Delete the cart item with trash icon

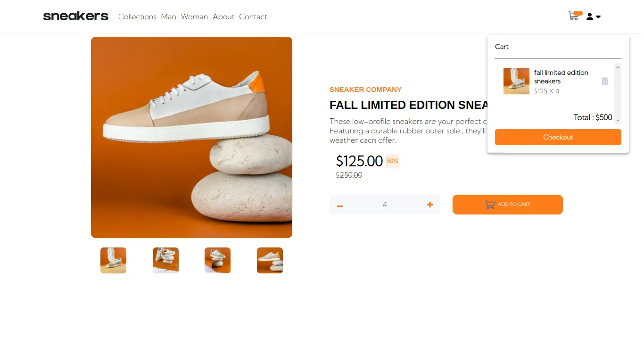[x=605, y=81]
